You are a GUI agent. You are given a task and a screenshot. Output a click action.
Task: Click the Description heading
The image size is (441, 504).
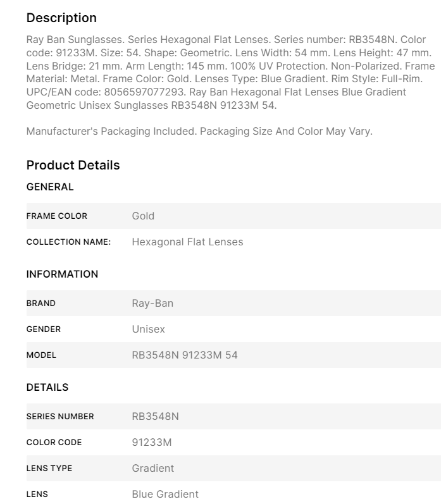tap(61, 18)
